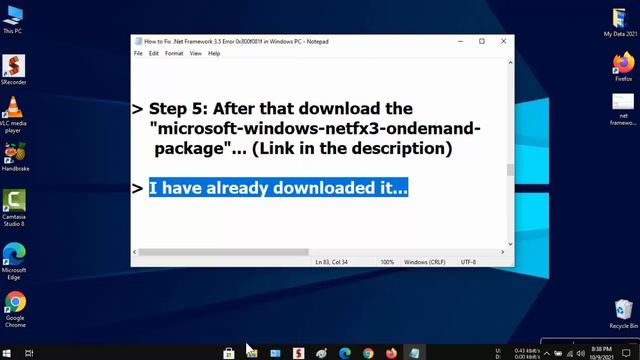Click the horizontal scroll right arrow
Screen dimensions: 640x360
tap(502, 252)
